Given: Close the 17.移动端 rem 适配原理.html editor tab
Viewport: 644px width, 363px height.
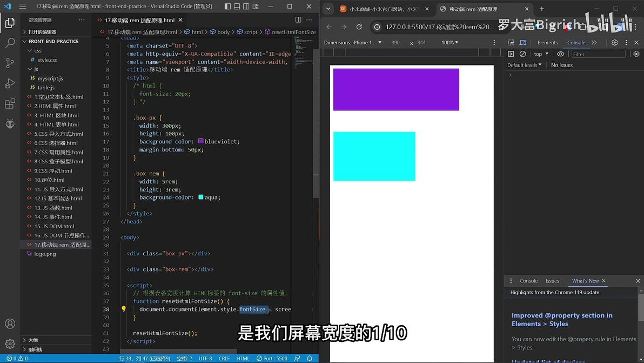Looking at the screenshot, I should pos(180,19).
